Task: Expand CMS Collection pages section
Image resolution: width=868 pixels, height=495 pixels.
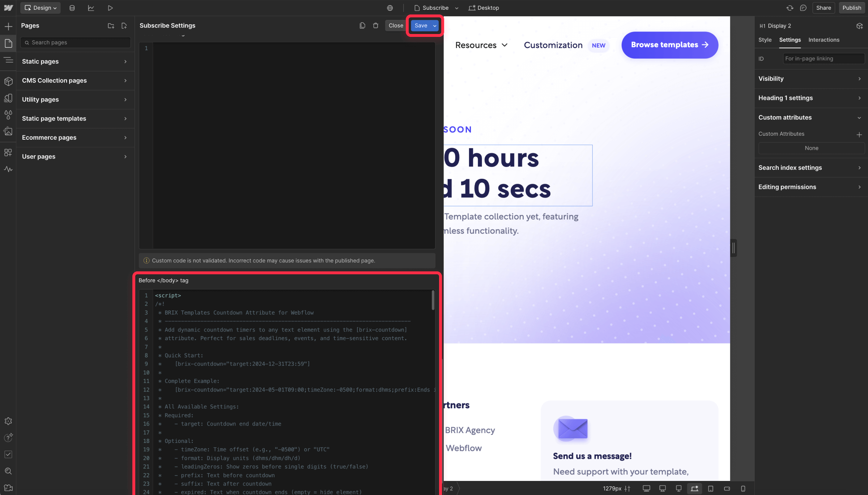Action: (75, 80)
